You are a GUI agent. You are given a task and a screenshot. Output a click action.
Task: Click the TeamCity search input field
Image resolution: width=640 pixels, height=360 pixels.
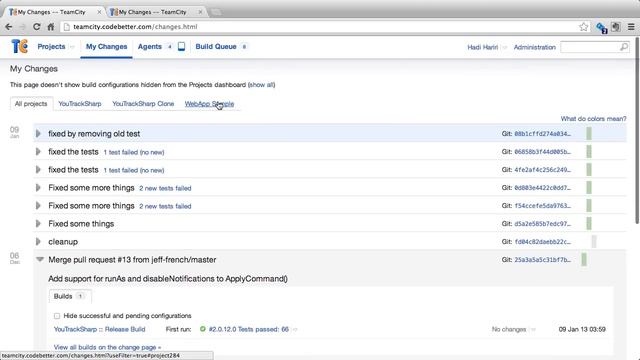pyautogui.click(x=590, y=47)
